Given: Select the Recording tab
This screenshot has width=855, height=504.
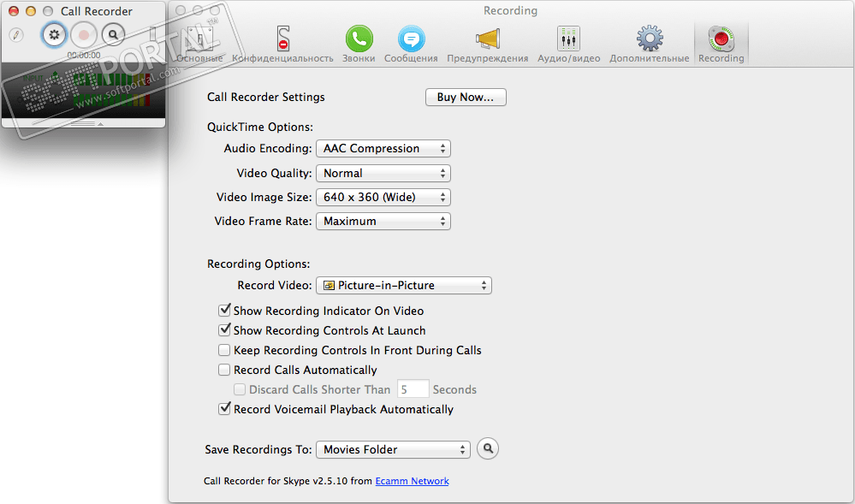Looking at the screenshot, I should pos(721,44).
